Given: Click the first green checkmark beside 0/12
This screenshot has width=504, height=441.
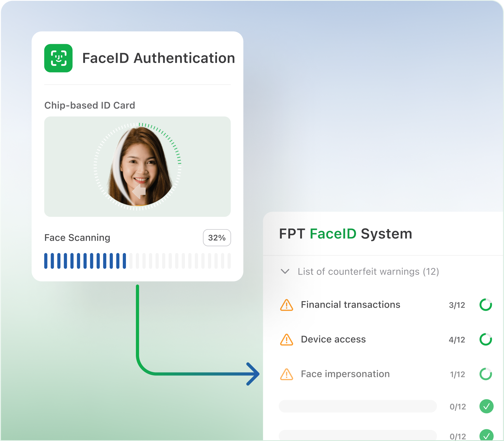Looking at the screenshot, I should (486, 406).
